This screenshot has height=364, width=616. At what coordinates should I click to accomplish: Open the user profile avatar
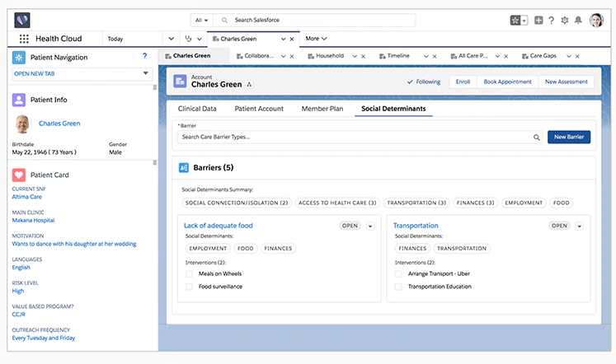[596, 20]
